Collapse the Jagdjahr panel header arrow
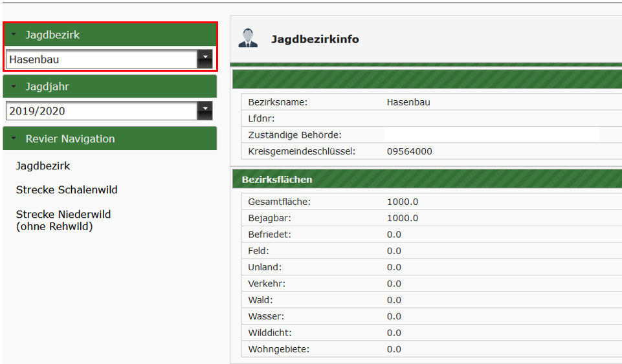Screen dimensions: 622x364 (14, 87)
